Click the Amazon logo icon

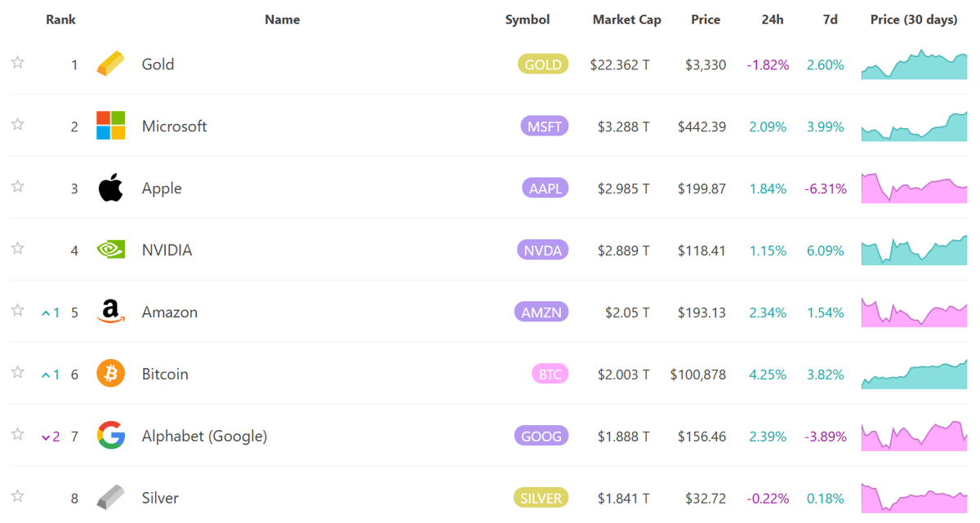pyautogui.click(x=111, y=312)
